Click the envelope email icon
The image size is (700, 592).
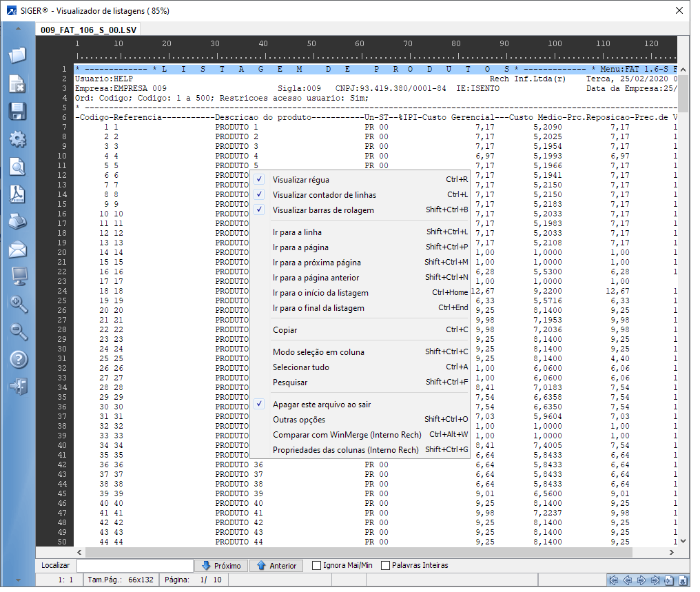(x=17, y=249)
